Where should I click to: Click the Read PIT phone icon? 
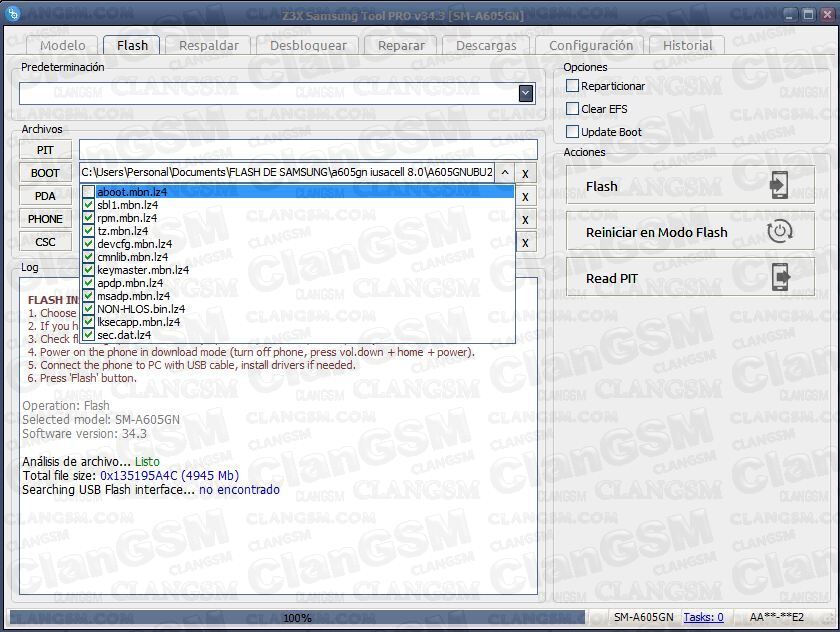pyautogui.click(x=781, y=277)
